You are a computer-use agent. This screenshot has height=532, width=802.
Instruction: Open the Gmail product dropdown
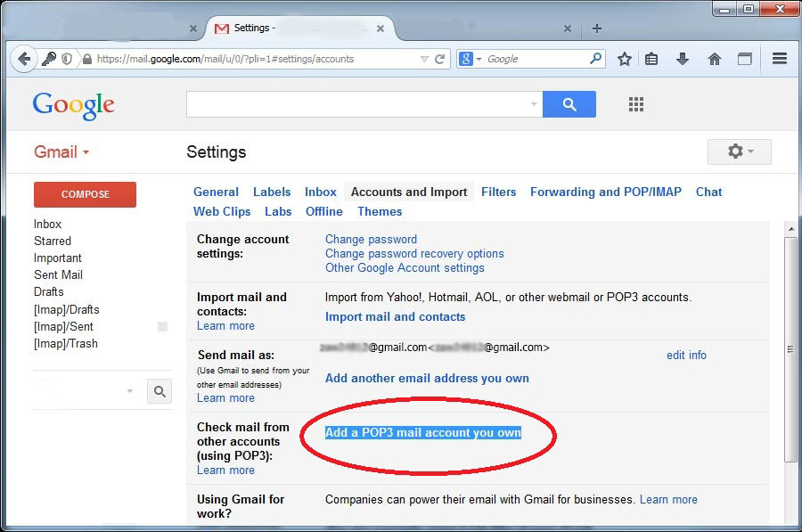pyautogui.click(x=61, y=151)
